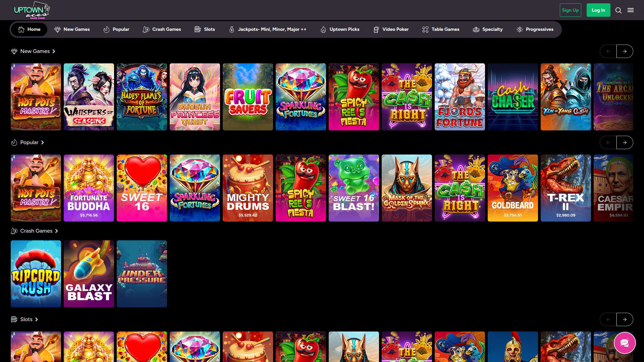Open the Fortunate Buddha game thumbnail
Image resolution: width=644 pixels, height=362 pixels.
[x=89, y=188]
